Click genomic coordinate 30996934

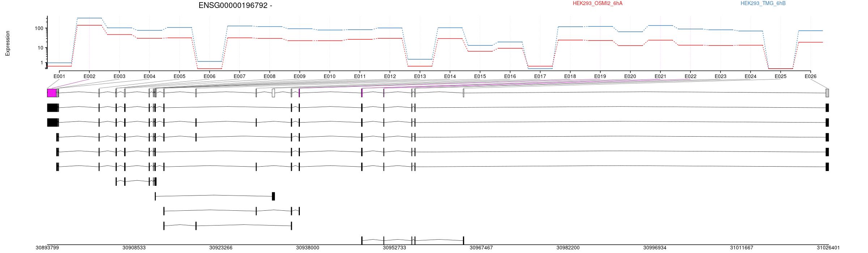(655, 248)
